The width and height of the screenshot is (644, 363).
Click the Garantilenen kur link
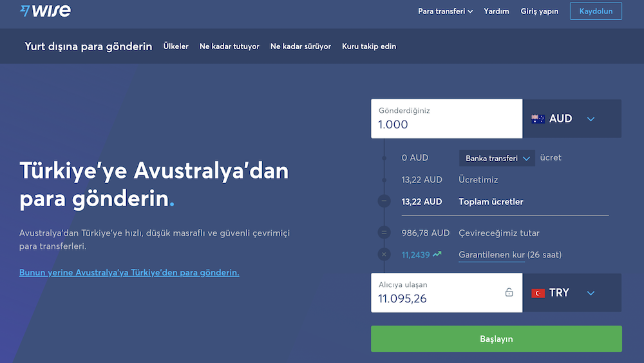point(491,255)
